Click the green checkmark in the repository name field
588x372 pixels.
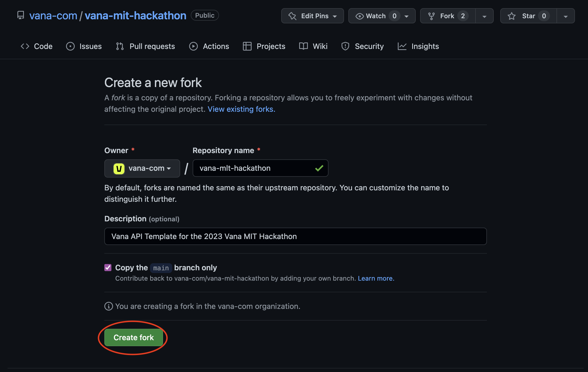319,168
